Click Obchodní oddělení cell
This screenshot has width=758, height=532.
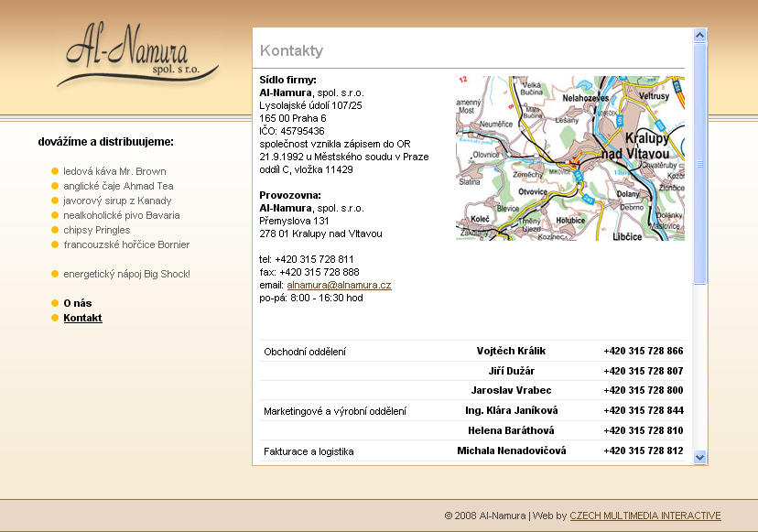point(305,352)
